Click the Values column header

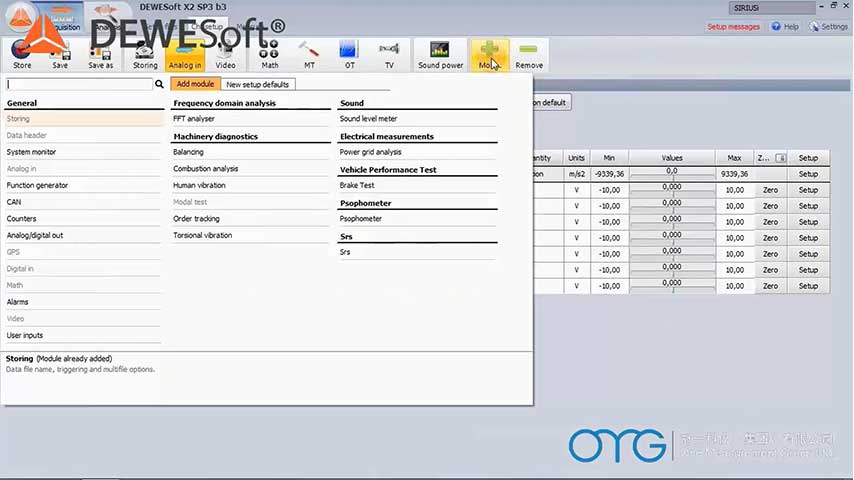[672, 158]
